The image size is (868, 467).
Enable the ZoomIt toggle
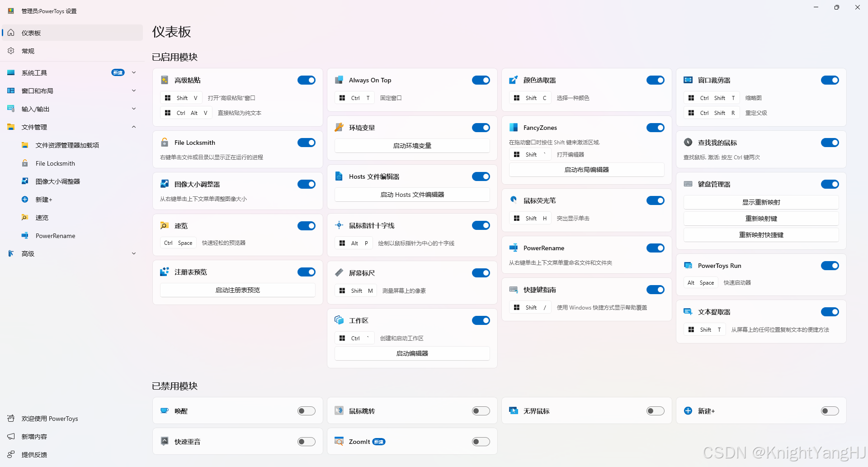(x=481, y=442)
